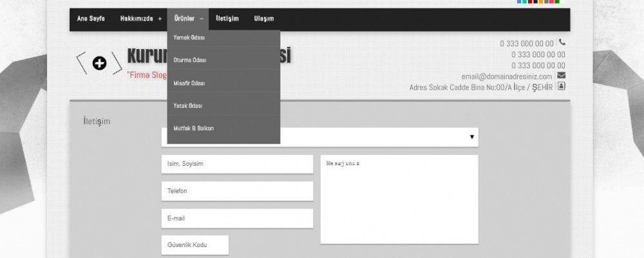Click the email@domainadresiniz.com link
This screenshot has height=258, width=644.
tap(506, 76)
